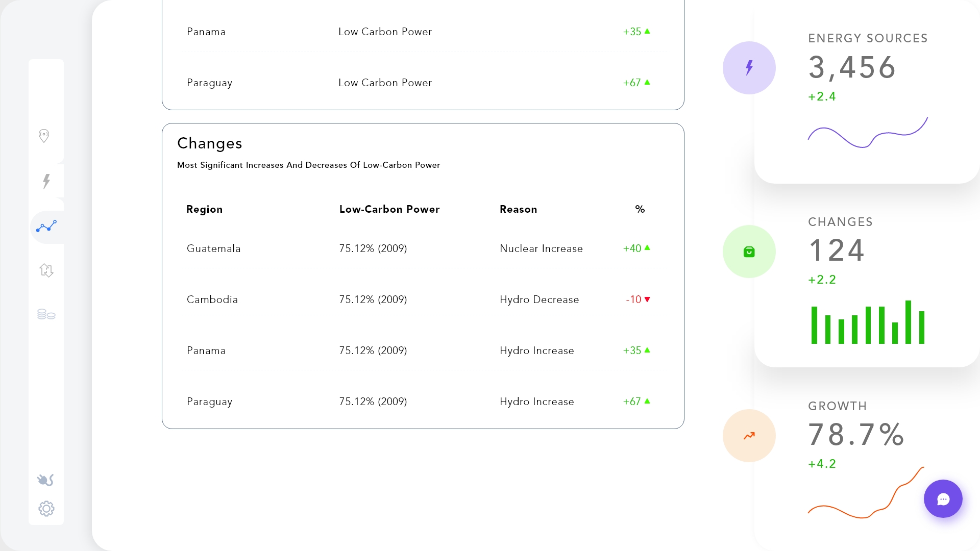
Task: Click Paraguay in the Changes table
Action: pyautogui.click(x=209, y=402)
